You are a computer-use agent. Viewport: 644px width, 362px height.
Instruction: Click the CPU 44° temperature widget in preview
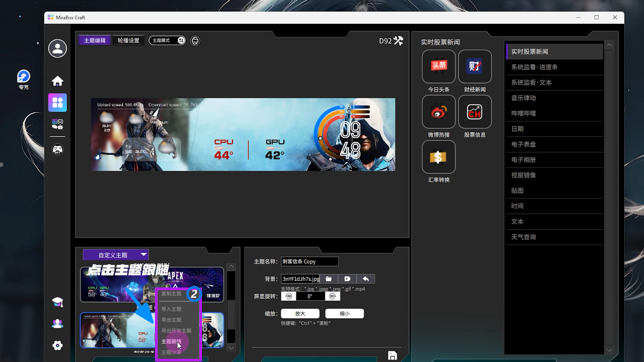point(224,149)
